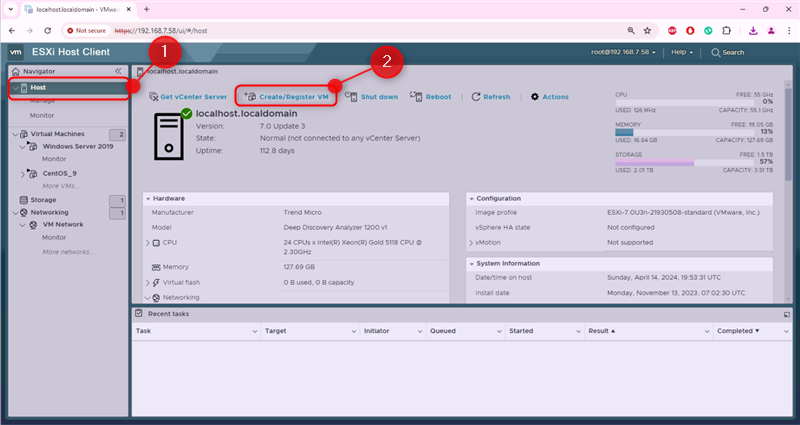Viewport: 800px width, 425px height.
Task: Click the main content vertical scrollbar
Action: (789, 134)
